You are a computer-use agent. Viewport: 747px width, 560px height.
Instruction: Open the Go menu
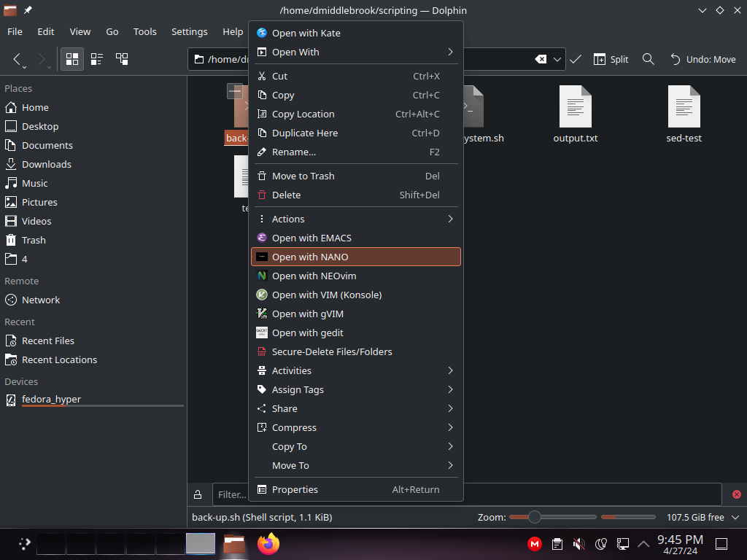coord(112,31)
